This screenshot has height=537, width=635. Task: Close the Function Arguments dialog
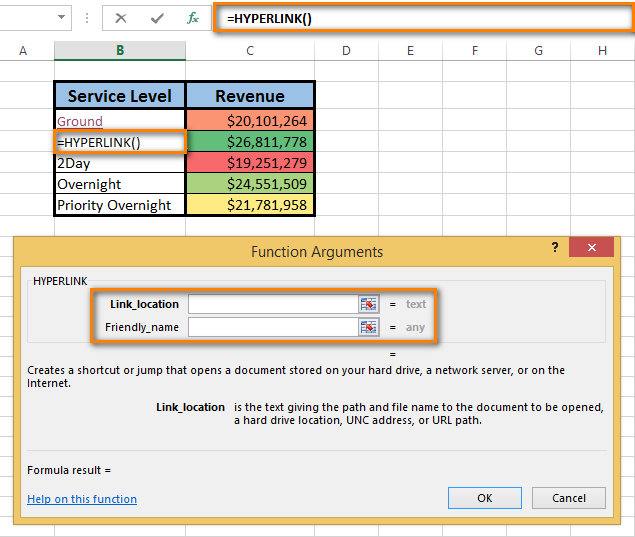pos(591,247)
